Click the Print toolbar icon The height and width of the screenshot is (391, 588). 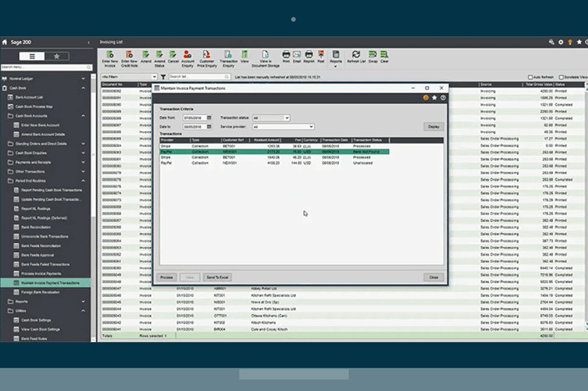286,57
